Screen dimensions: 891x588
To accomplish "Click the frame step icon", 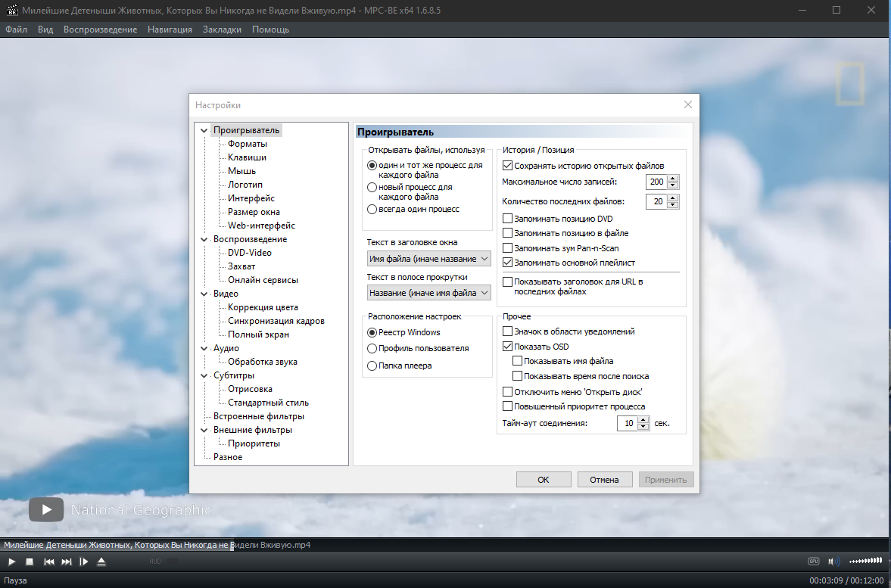I will click(83, 562).
